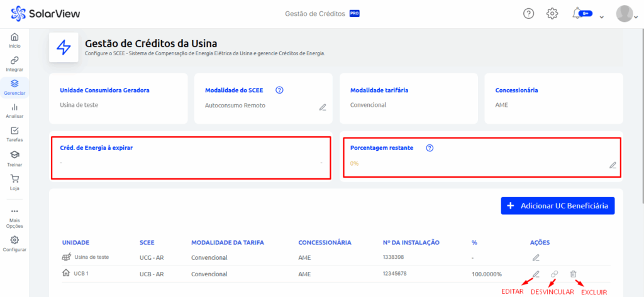Click edit pencil for UCB 1 row
Image resolution: width=644 pixels, height=297 pixels.
(536, 274)
